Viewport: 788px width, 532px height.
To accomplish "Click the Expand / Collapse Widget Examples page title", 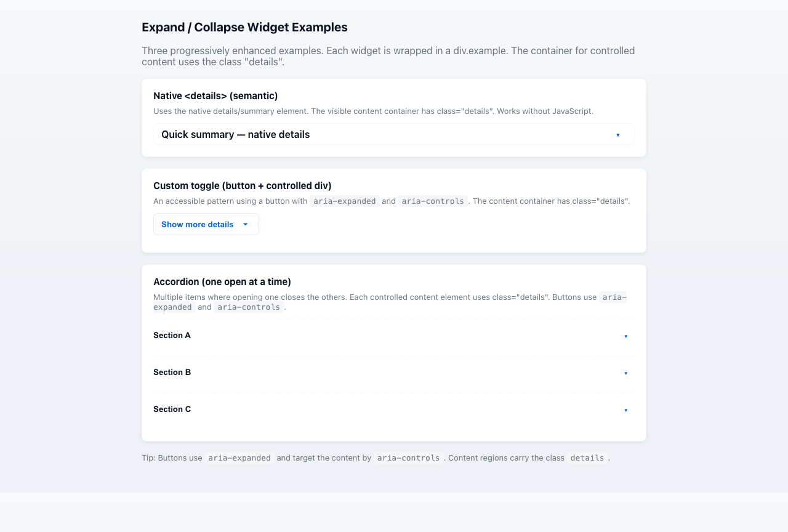I will (244, 27).
